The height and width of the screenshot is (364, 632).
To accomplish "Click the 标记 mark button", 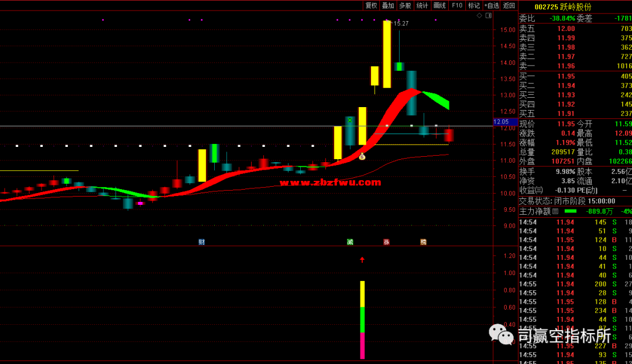I will click(473, 6).
